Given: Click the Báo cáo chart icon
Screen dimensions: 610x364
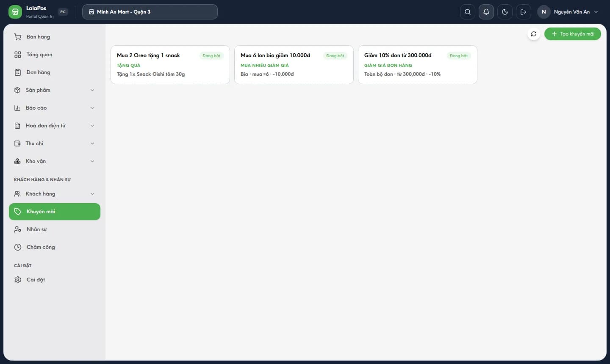Looking at the screenshot, I should [17, 108].
